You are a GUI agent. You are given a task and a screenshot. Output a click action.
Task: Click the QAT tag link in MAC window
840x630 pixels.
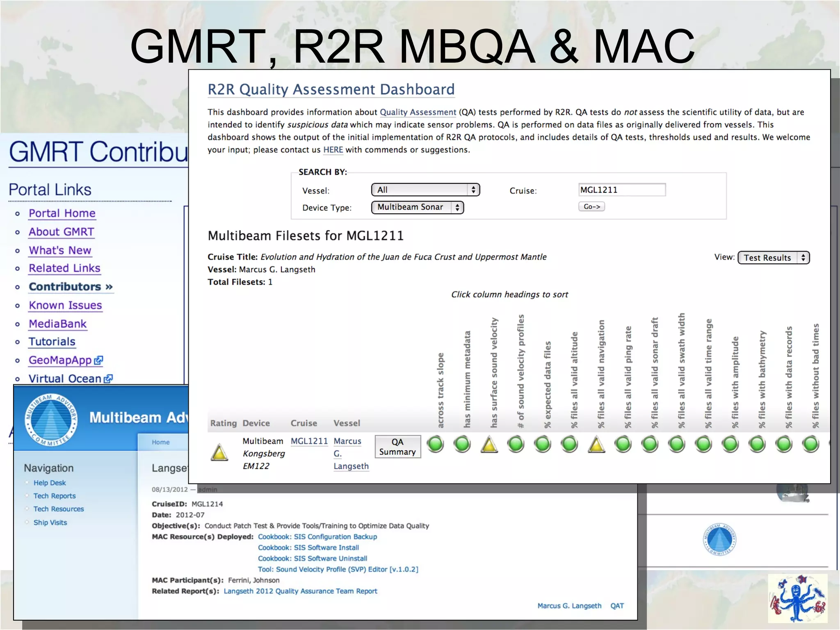point(617,606)
